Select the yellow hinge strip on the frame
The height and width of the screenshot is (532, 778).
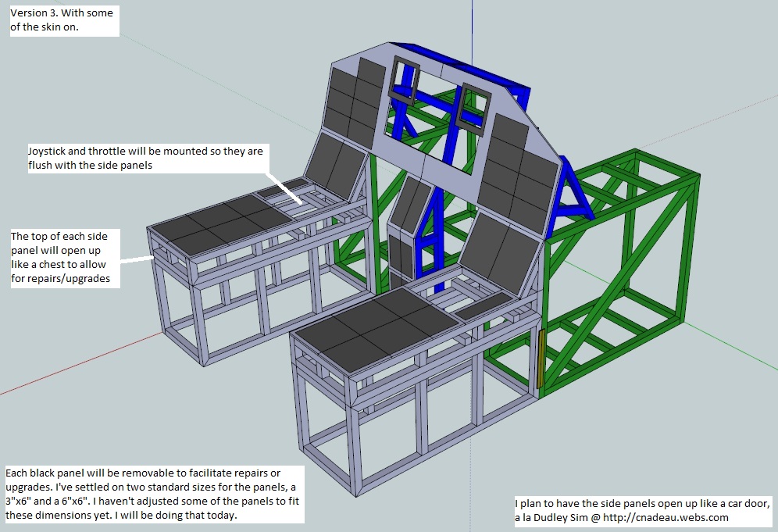click(x=541, y=359)
